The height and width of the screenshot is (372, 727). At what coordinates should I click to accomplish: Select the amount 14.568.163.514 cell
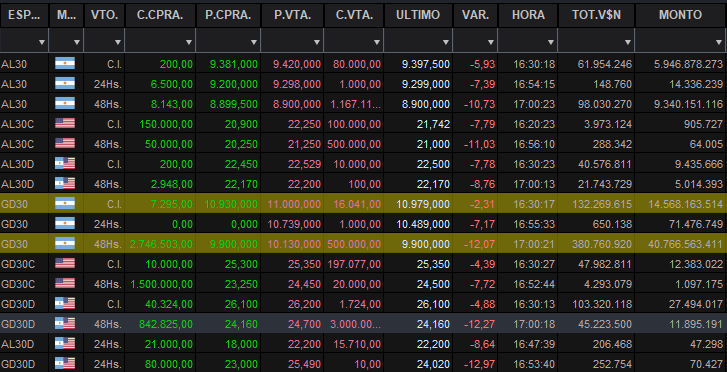coord(681,203)
